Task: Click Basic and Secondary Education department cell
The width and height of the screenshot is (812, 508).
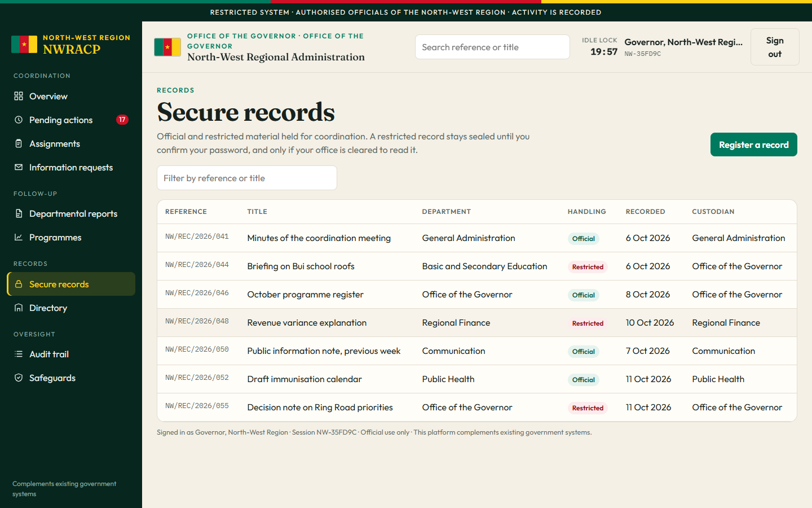Action: point(485,266)
